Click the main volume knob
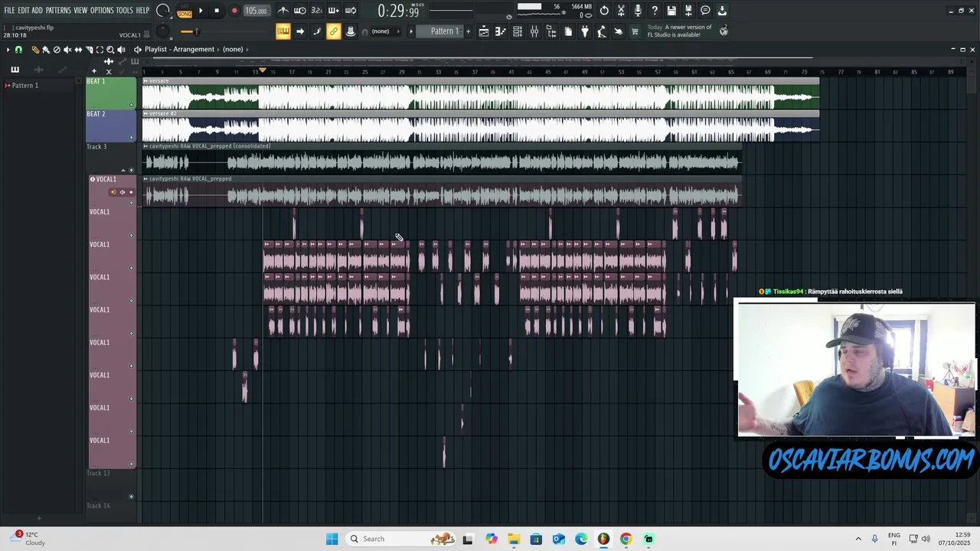 click(163, 11)
